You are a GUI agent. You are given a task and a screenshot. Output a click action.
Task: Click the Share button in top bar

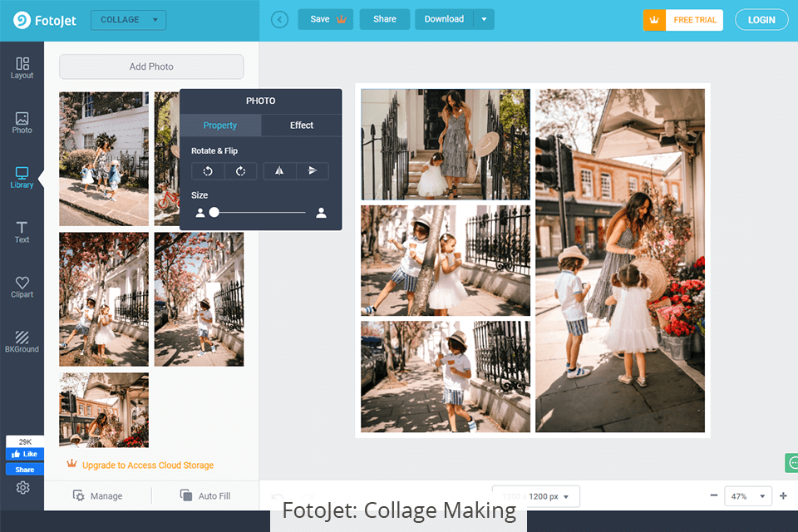pos(385,19)
